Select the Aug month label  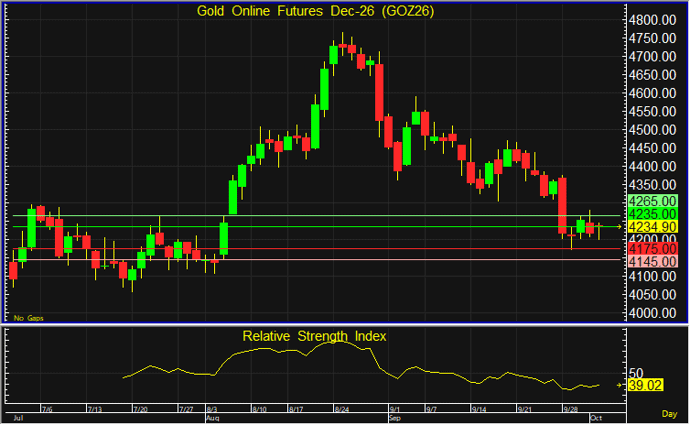[213, 418]
